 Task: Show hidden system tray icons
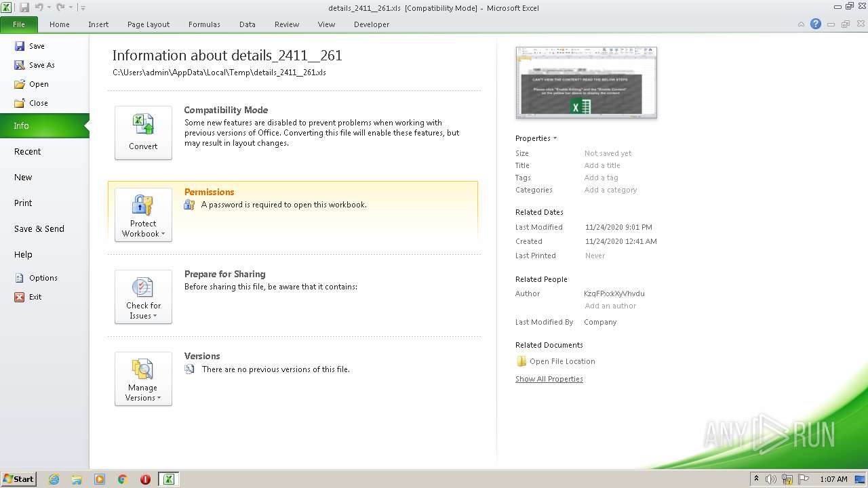coord(756,479)
